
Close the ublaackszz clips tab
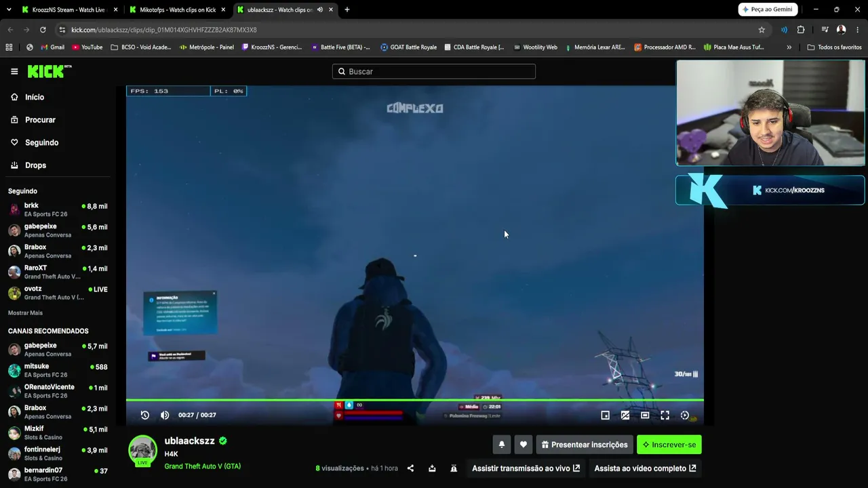(330, 10)
